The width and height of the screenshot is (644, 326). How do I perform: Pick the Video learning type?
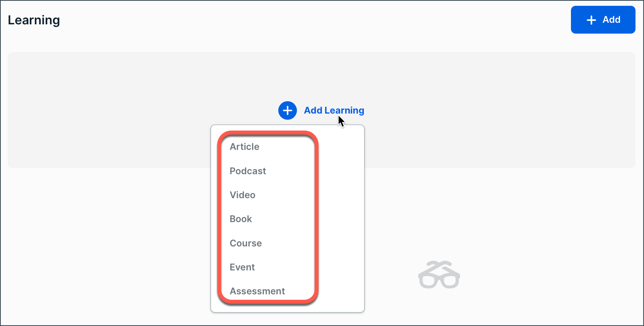pos(243,195)
